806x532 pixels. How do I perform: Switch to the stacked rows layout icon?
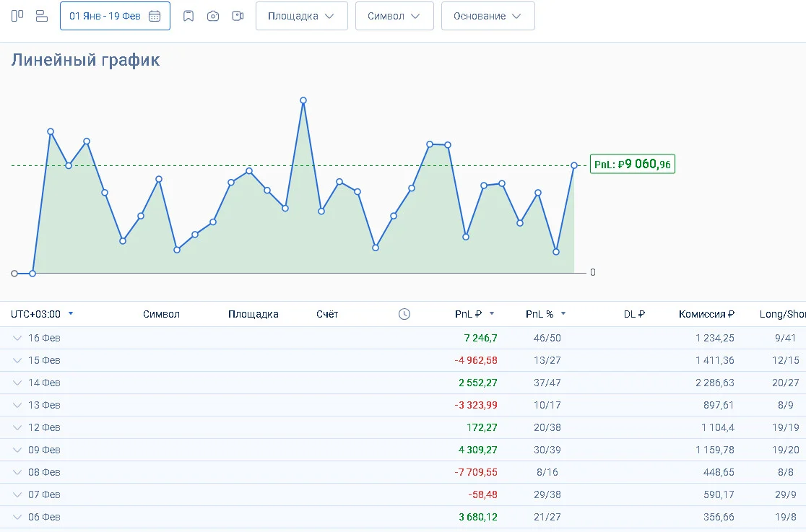tap(42, 16)
